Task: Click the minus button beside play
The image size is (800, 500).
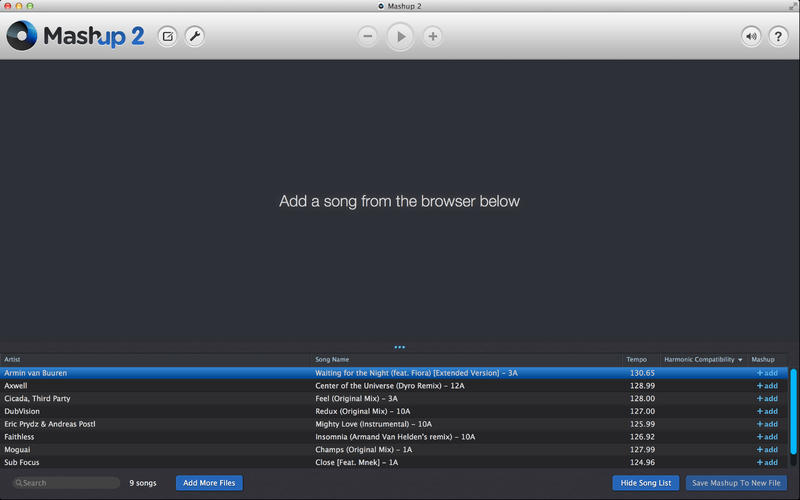Action: pyautogui.click(x=367, y=36)
